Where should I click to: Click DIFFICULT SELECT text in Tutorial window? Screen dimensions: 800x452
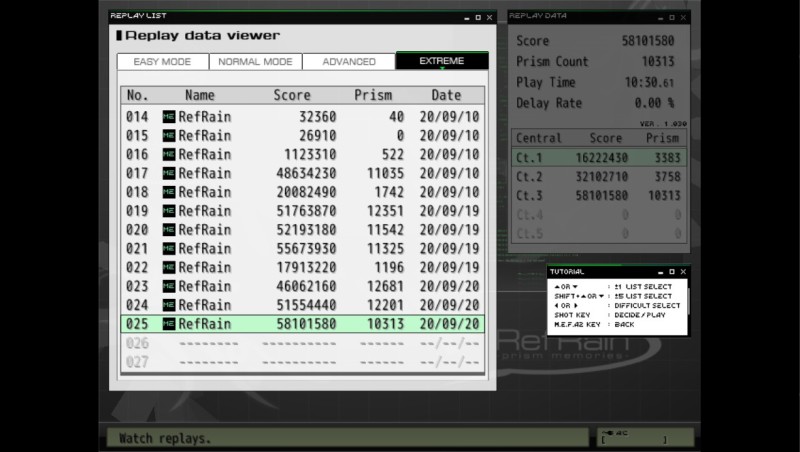(647, 306)
